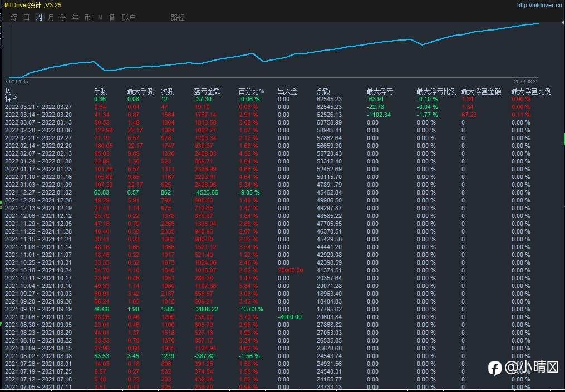Click the 最大浮亏比例 column header
The height and width of the screenshot is (392, 565).
click(437, 91)
